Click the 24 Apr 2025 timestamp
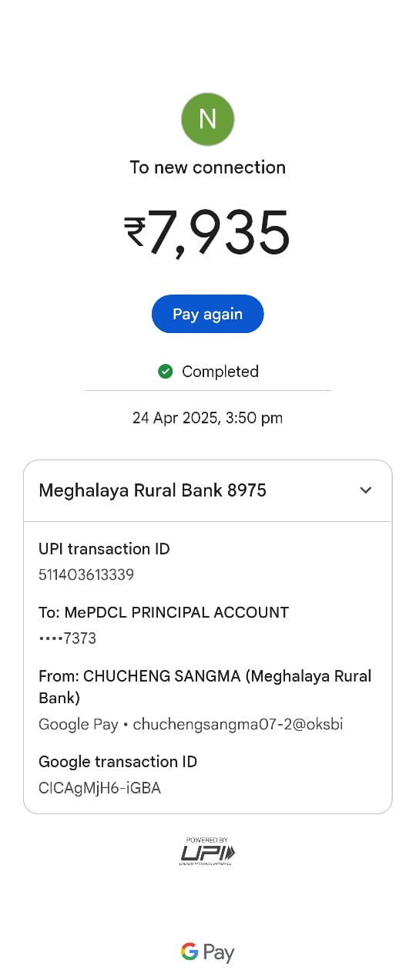Image resolution: width=416 pixels, height=980 pixels. (207, 418)
